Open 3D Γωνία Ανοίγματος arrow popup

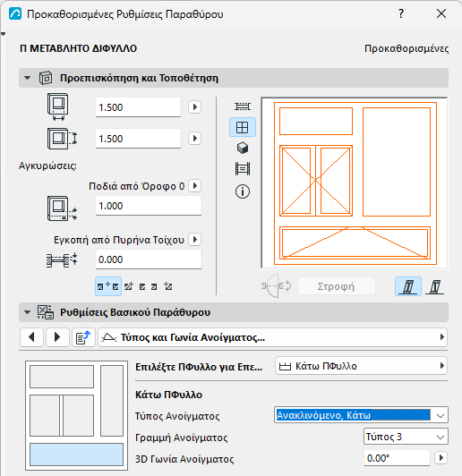pyautogui.click(x=441, y=457)
